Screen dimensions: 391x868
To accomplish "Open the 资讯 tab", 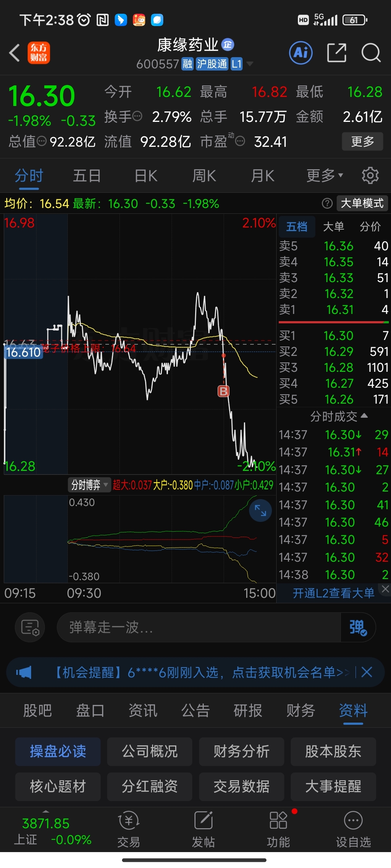I will [x=143, y=711].
